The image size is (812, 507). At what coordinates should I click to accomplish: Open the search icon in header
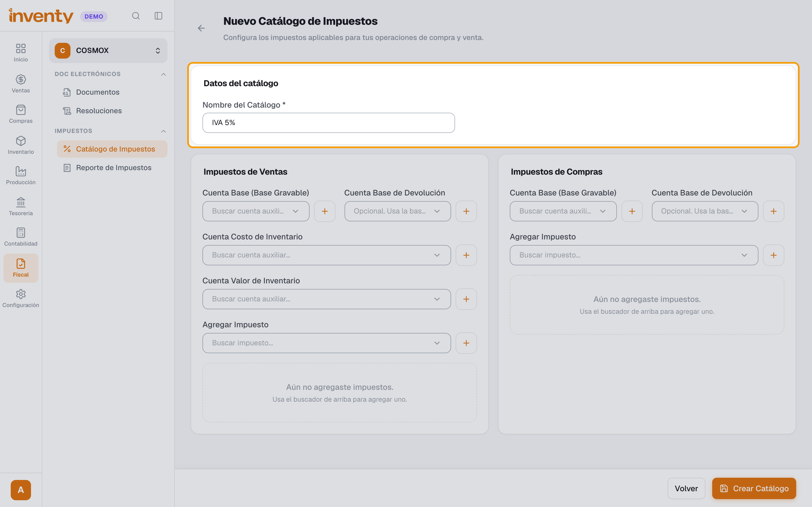(136, 16)
